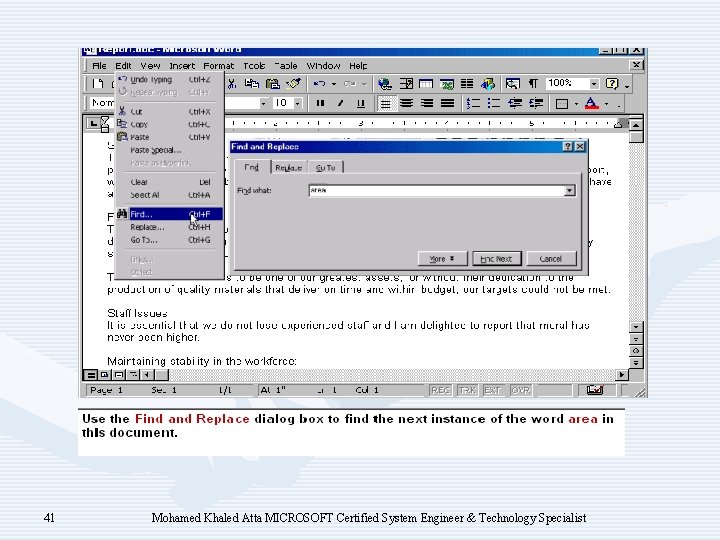The image size is (720, 540).
Task: Click the Find Next button
Action: coord(497,259)
